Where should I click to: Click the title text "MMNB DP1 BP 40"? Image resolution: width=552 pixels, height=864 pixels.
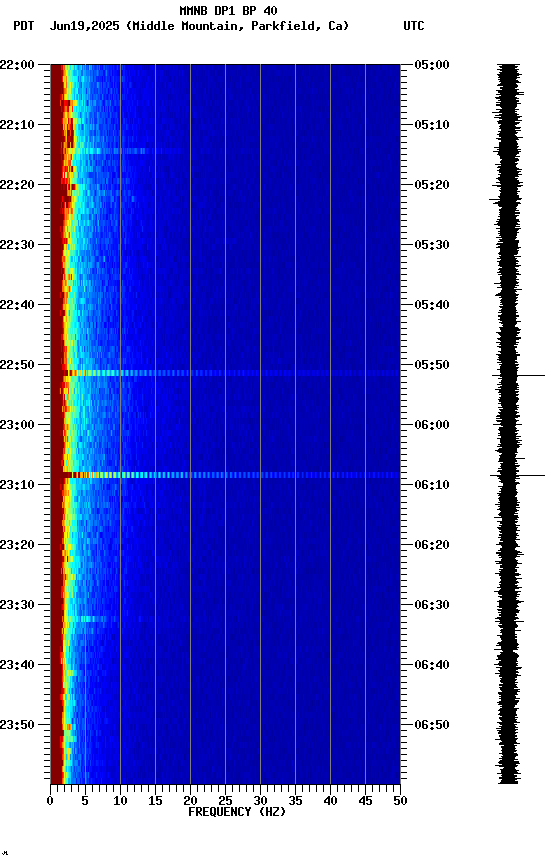pos(228,10)
